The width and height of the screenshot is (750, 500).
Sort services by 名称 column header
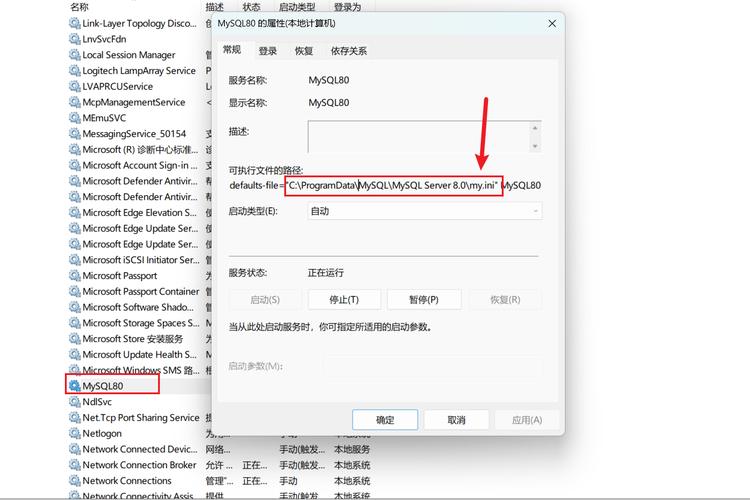[x=79, y=7]
